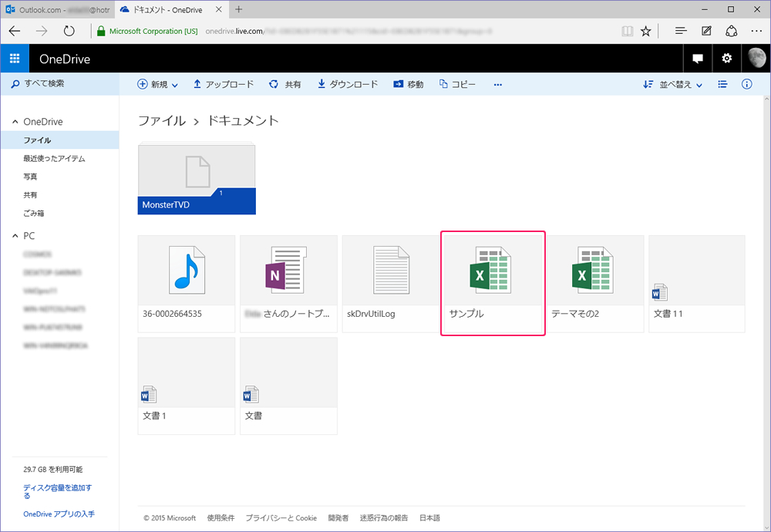
Task: Open the 文書 11 Word file
Action: pyautogui.click(x=697, y=284)
